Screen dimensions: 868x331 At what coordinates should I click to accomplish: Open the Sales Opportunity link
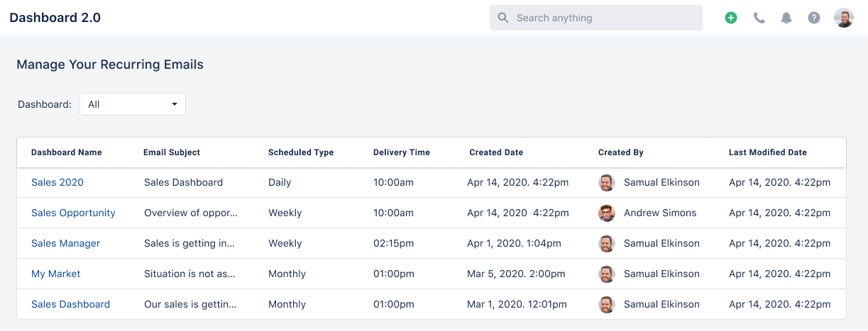coord(73,213)
